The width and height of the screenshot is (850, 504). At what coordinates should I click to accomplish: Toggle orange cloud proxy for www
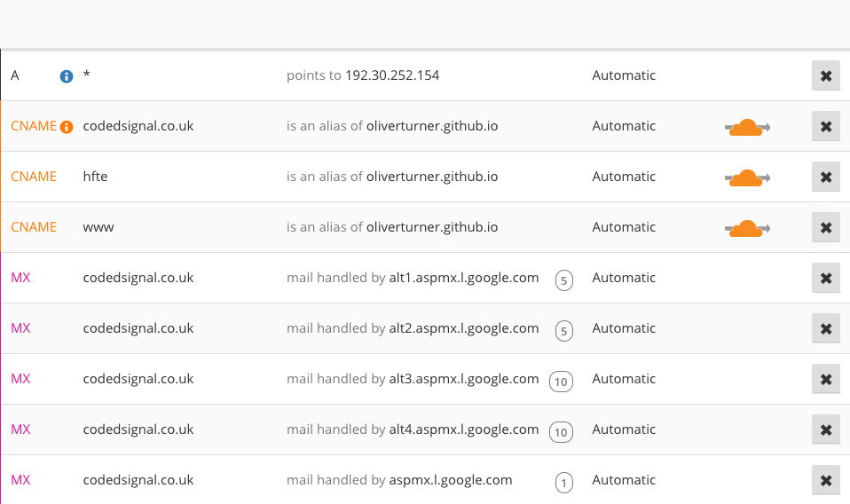747,228
